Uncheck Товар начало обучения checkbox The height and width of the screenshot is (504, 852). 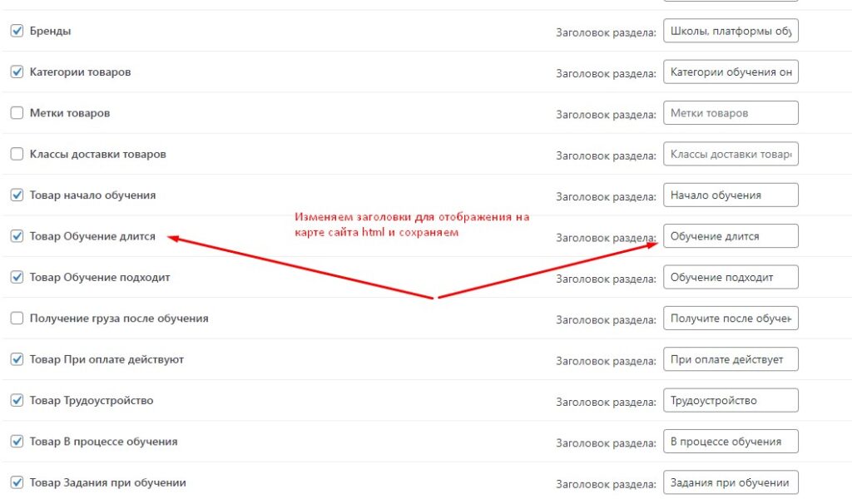tap(17, 195)
